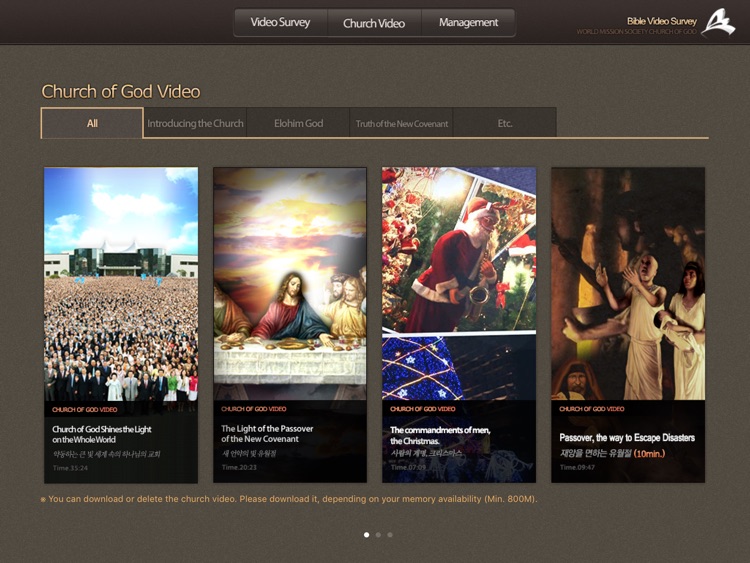
Task: Select the Introducing the Church tab
Action: (195, 123)
